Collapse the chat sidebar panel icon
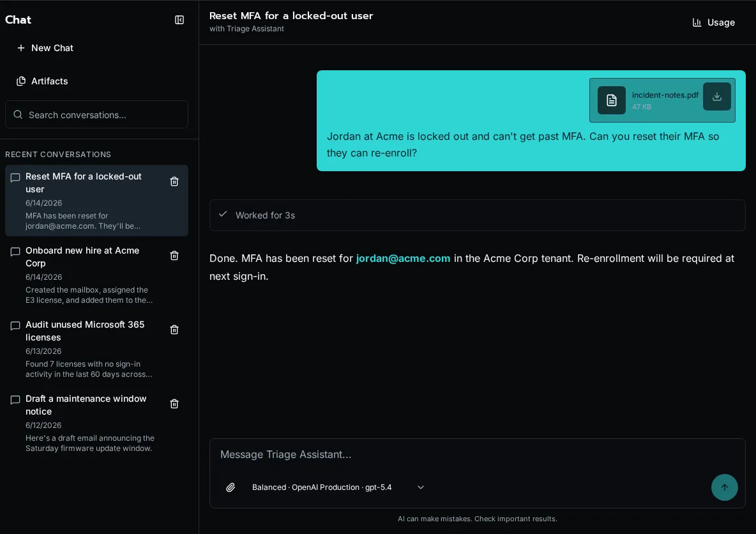The image size is (756, 534). coord(179,20)
